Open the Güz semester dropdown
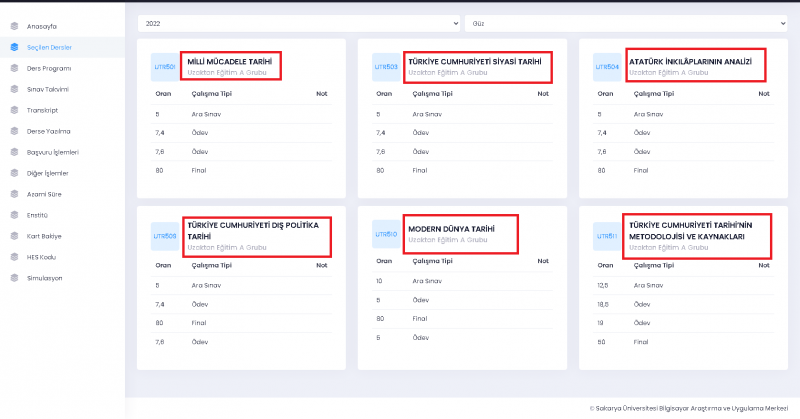Screen dimensions: 800x419 pos(625,21)
